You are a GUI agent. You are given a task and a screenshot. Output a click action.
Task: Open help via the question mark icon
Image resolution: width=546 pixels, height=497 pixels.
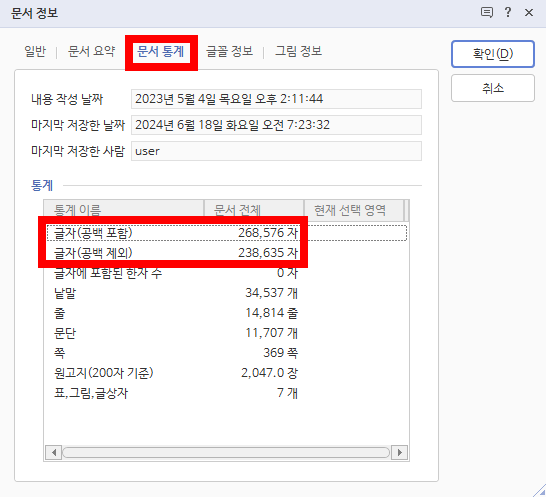(508, 13)
